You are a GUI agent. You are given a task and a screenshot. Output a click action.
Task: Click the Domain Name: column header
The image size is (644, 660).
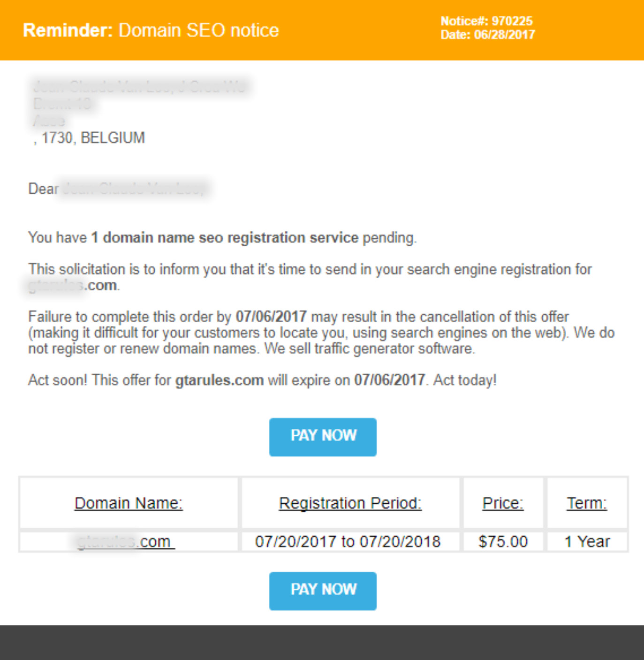tap(129, 503)
